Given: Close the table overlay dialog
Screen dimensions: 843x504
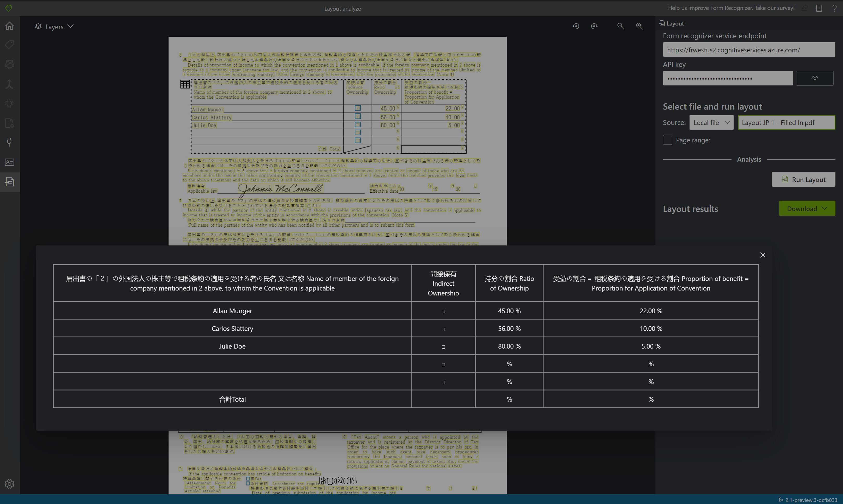Looking at the screenshot, I should tap(763, 254).
